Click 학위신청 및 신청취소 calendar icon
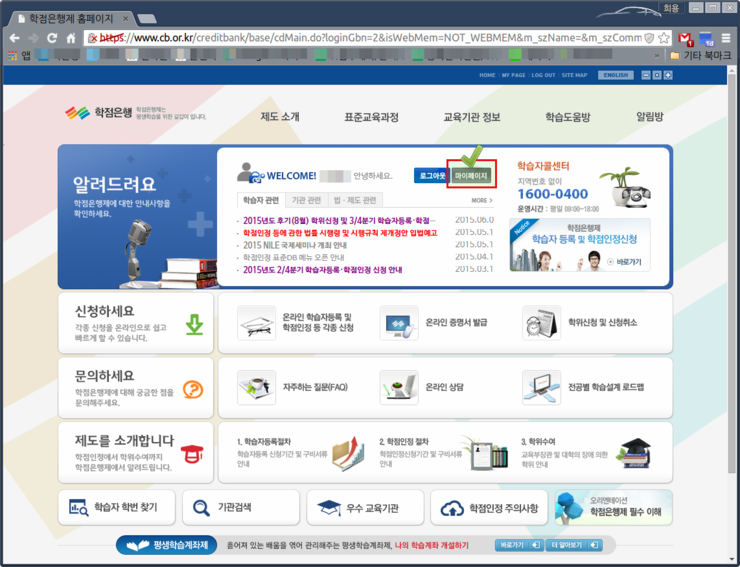This screenshot has height=567, width=740. [541, 323]
